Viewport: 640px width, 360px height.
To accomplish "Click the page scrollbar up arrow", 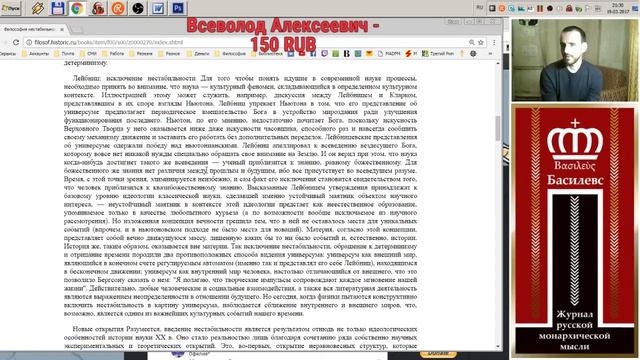I will [498, 63].
